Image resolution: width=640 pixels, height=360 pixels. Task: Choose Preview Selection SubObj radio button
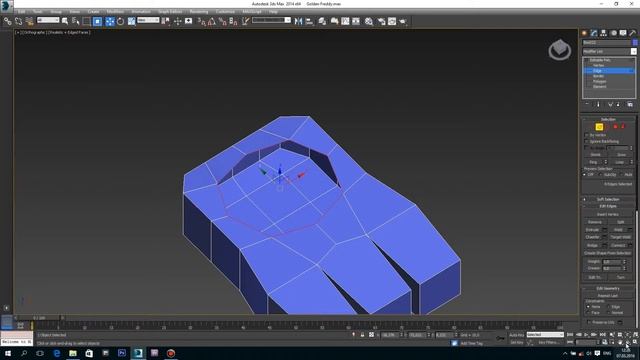pos(600,175)
